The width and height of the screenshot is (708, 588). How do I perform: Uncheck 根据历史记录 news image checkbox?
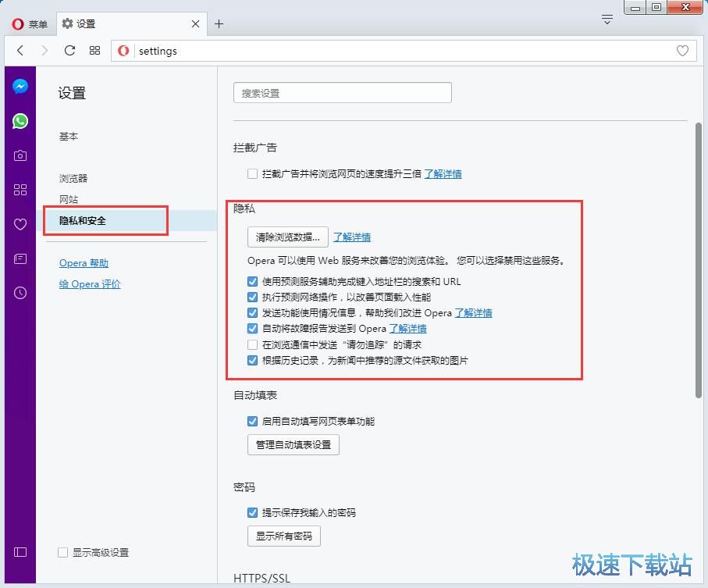(x=252, y=361)
